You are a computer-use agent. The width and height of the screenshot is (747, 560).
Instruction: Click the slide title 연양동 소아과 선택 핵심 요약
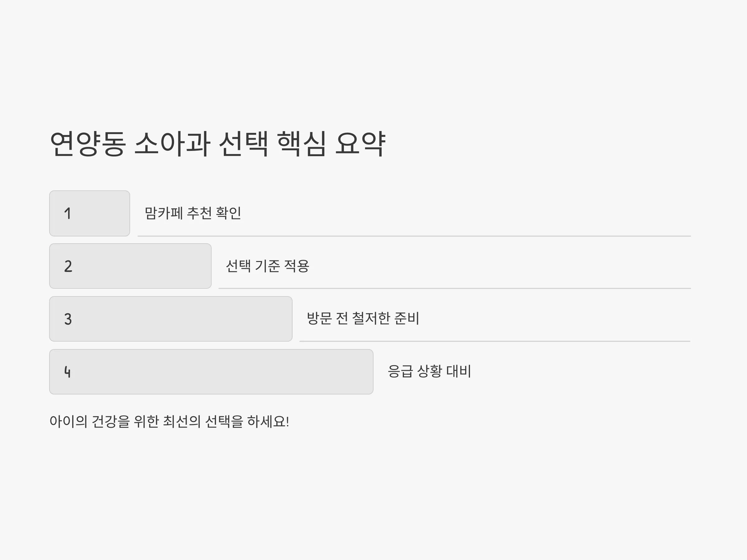coord(218,144)
